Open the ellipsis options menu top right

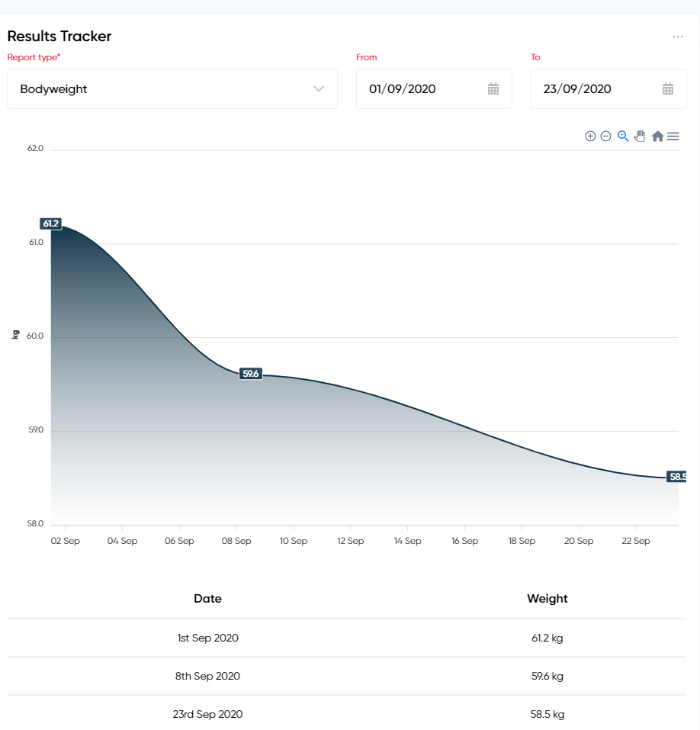tap(677, 36)
